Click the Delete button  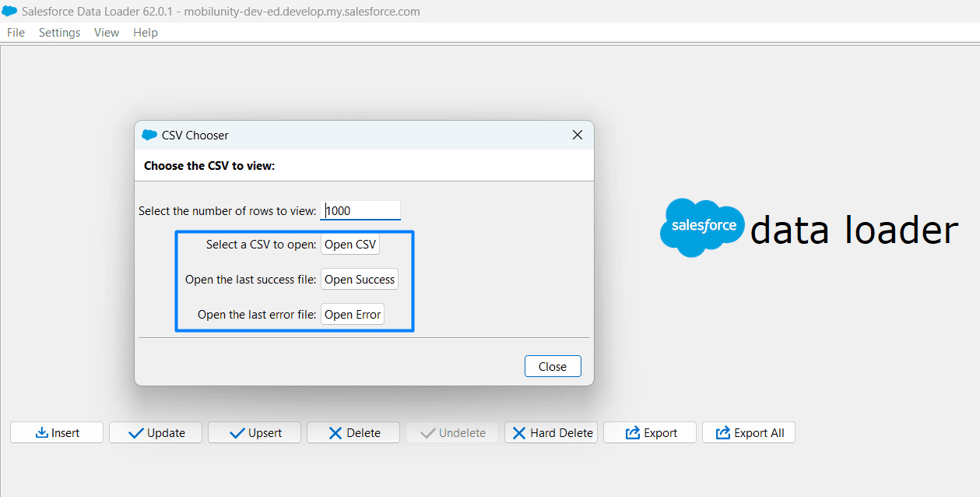click(353, 433)
